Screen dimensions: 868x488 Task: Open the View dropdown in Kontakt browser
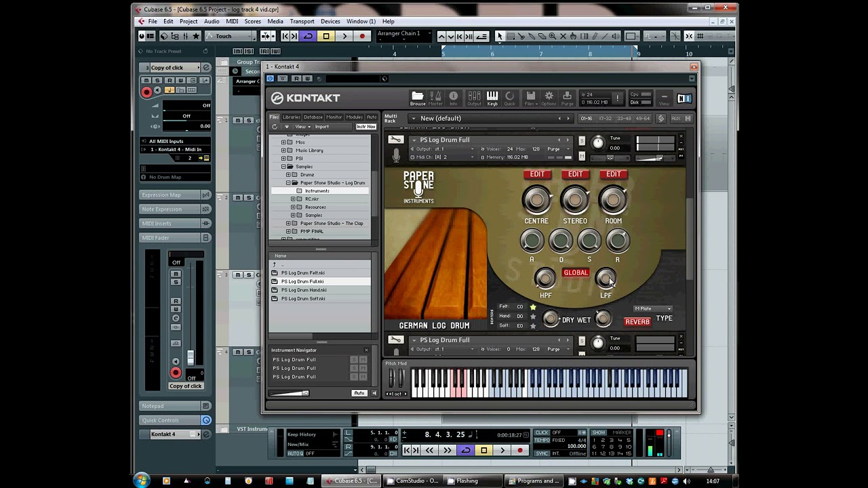coord(302,127)
